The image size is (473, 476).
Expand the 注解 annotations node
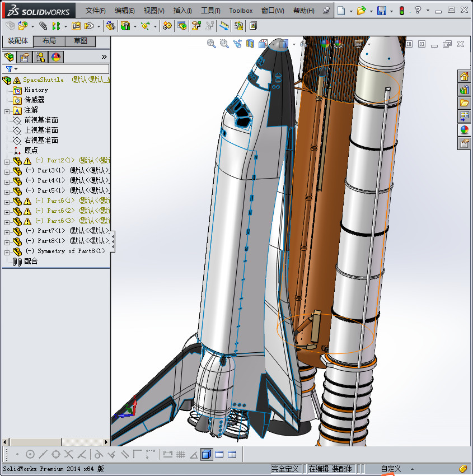(7, 111)
